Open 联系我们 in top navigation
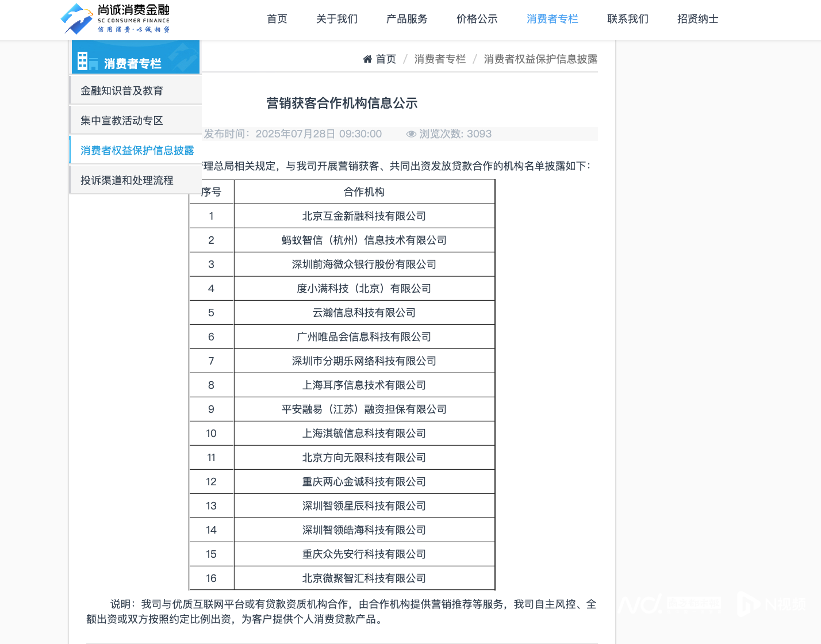This screenshot has width=821, height=644. pyautogui.click(x=628, y=19)
